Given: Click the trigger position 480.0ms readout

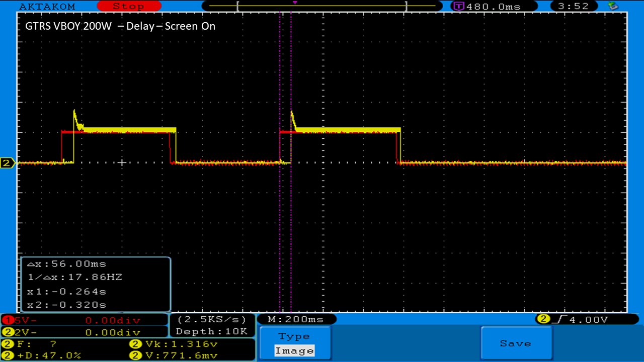Looking at the screenshot, I should pyautogui.click(x=493, y=7).
